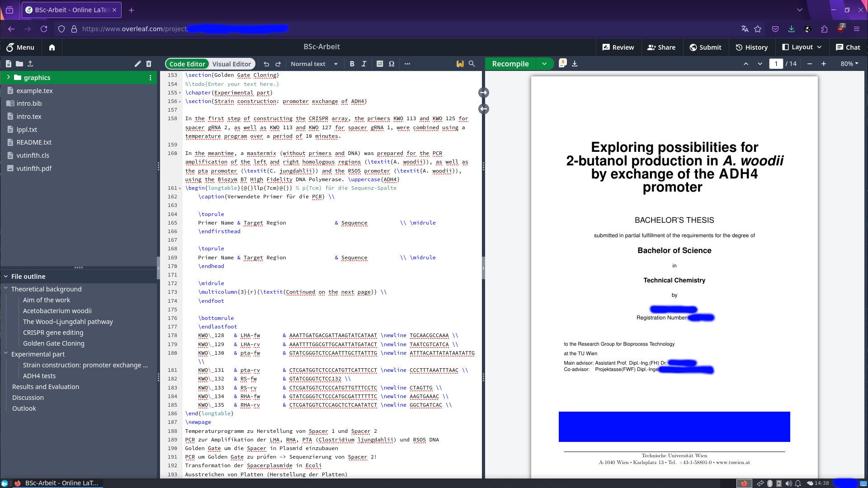Open the 80% zoom level dropdown
Viewport: 868px width, 488px height.
tap(849, 64)
